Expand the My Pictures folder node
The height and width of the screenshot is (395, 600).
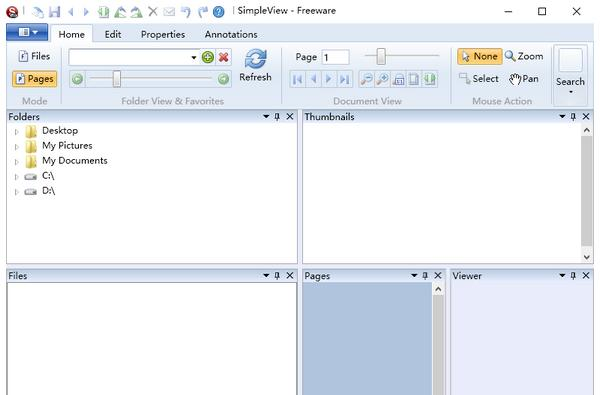click(x=16, y=147)
